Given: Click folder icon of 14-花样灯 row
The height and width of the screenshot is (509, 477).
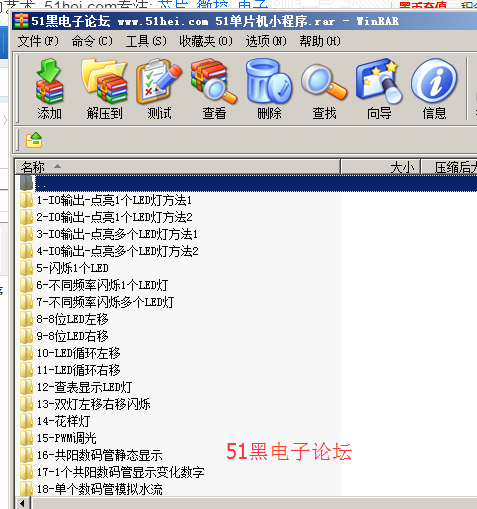Looking at the screenshot, I should (x=26, y=421).
